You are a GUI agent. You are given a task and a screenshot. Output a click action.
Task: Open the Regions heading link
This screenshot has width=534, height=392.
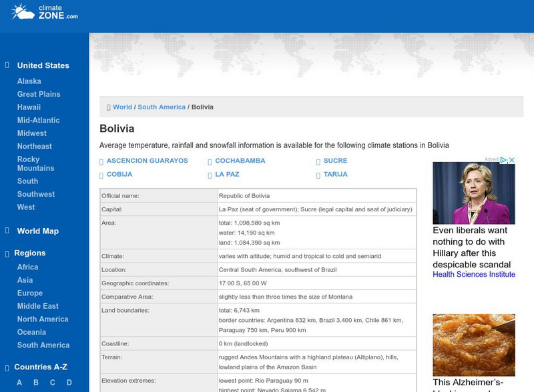(x=30, y=253)
